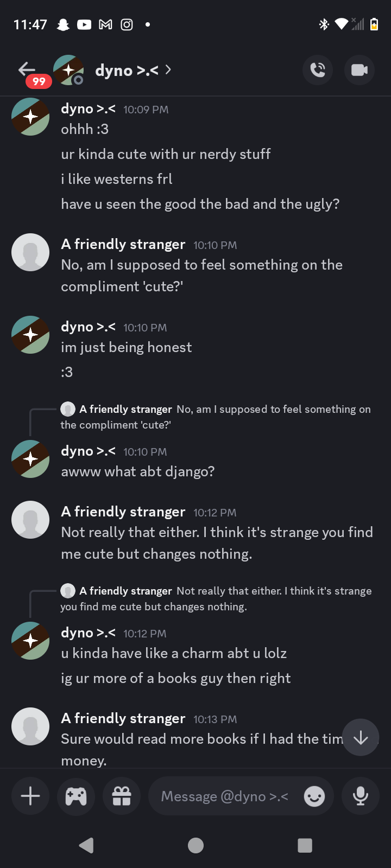Image resolution: width=391 pixels, height=868 pixels.
Task: Tap the microphone voice message button
Action: point(360,796)
